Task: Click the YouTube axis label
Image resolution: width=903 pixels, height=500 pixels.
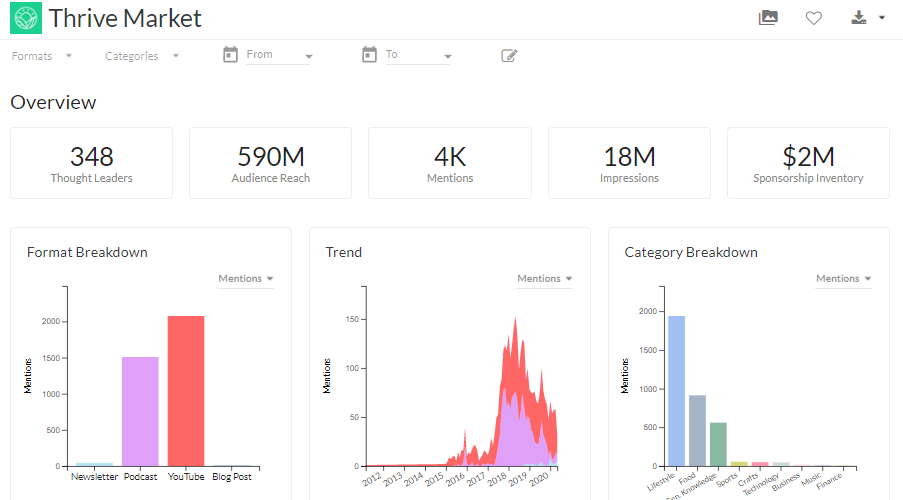Action: click(186, 477)
